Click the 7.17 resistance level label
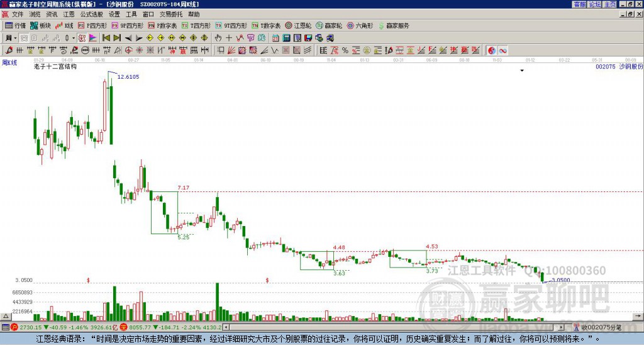Viewport: 644px width, 345px height. point(184,188)
